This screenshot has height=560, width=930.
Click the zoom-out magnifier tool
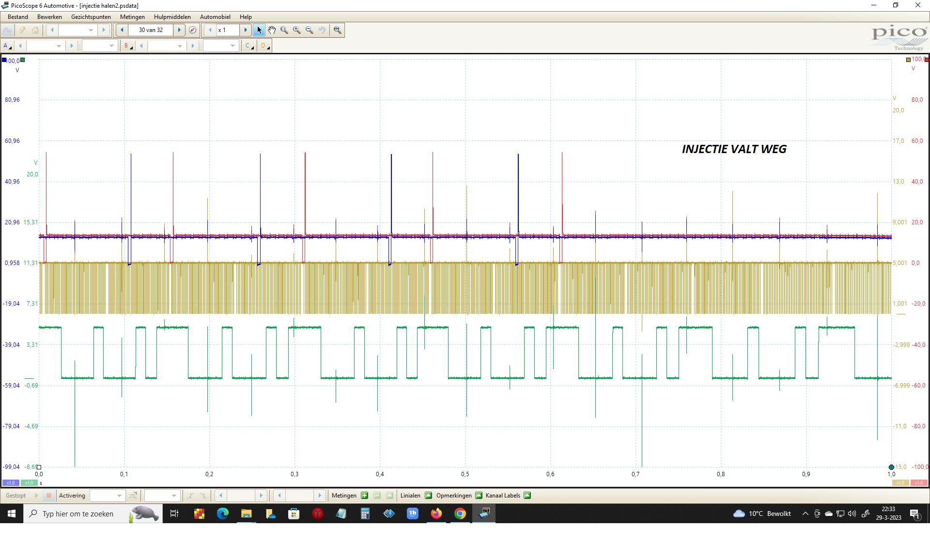310,30
